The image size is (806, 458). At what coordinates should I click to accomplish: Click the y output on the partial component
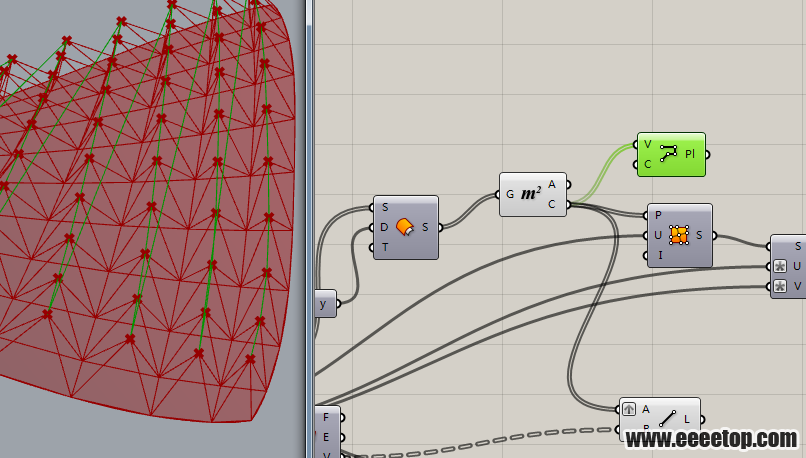[323, 303]
